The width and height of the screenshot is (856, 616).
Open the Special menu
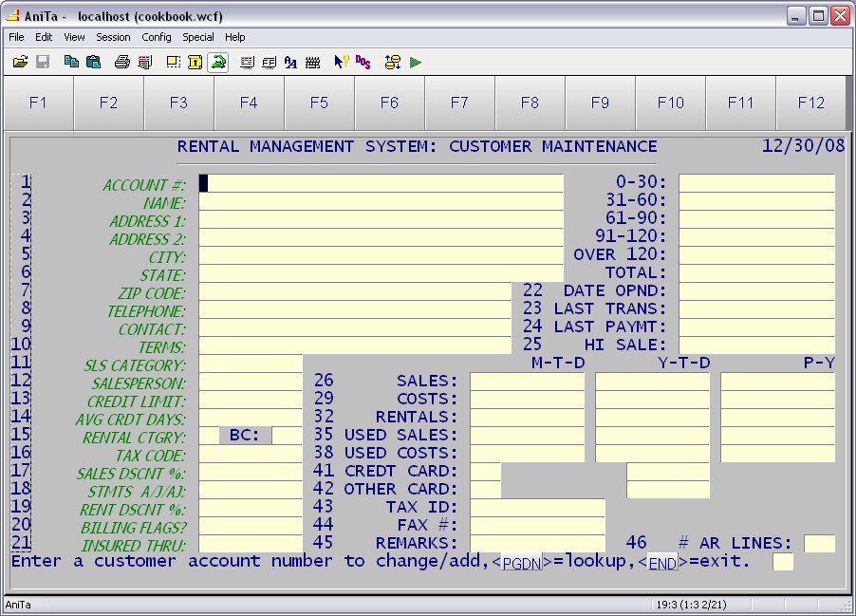198,37
